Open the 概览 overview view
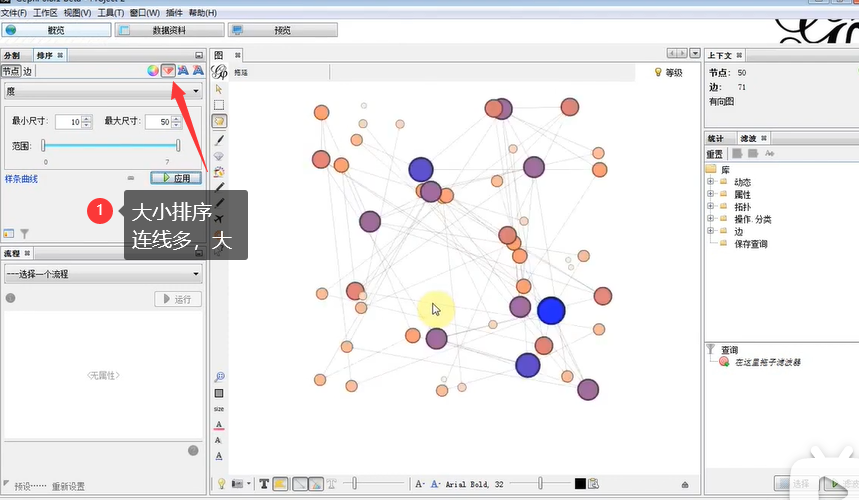Viewport: 859px width, 500px height. 56,30
